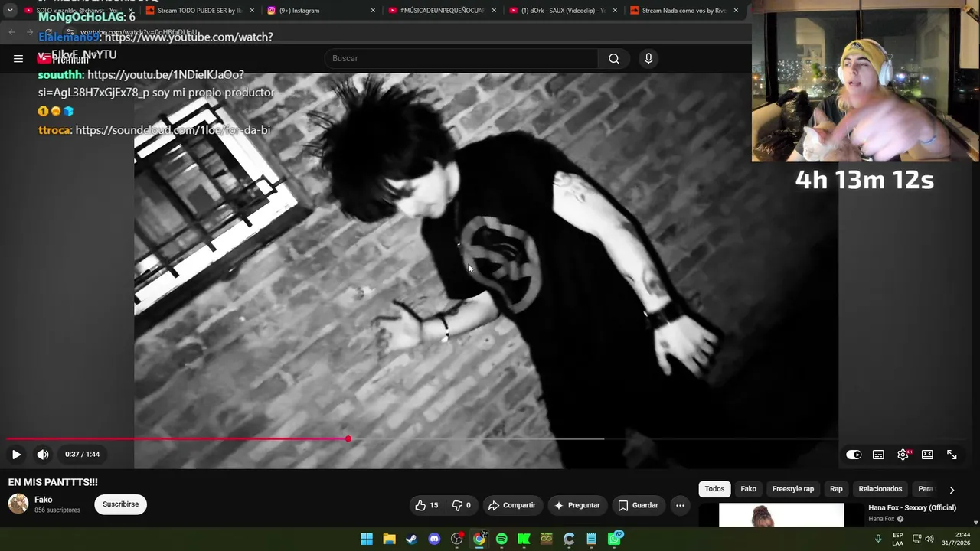This screenshot has height=551, width=980.
Task: Open player settings gear icon
Action: click(903, 455)
